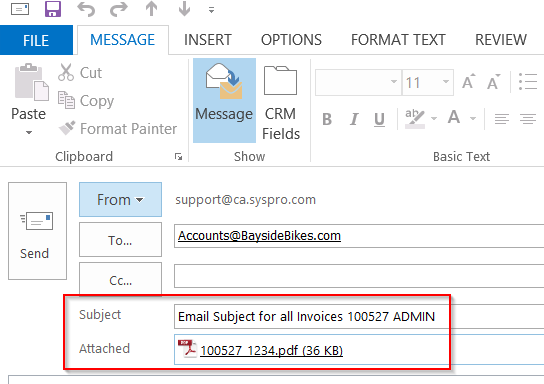Click the Cc... button
The width and height of the screenshot is (544, 384).
click(120, 280)
